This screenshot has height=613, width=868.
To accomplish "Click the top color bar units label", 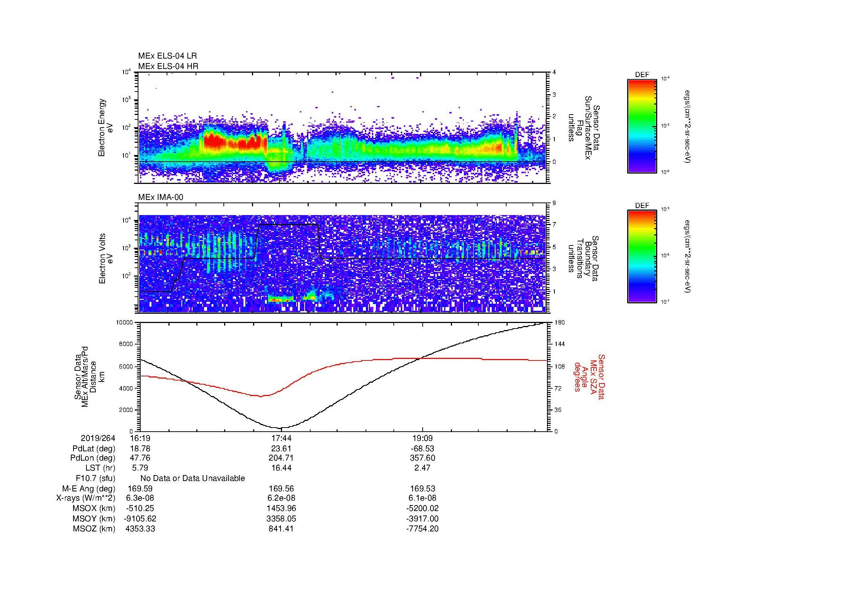I will pyautogui.click(x=687, y=126).
